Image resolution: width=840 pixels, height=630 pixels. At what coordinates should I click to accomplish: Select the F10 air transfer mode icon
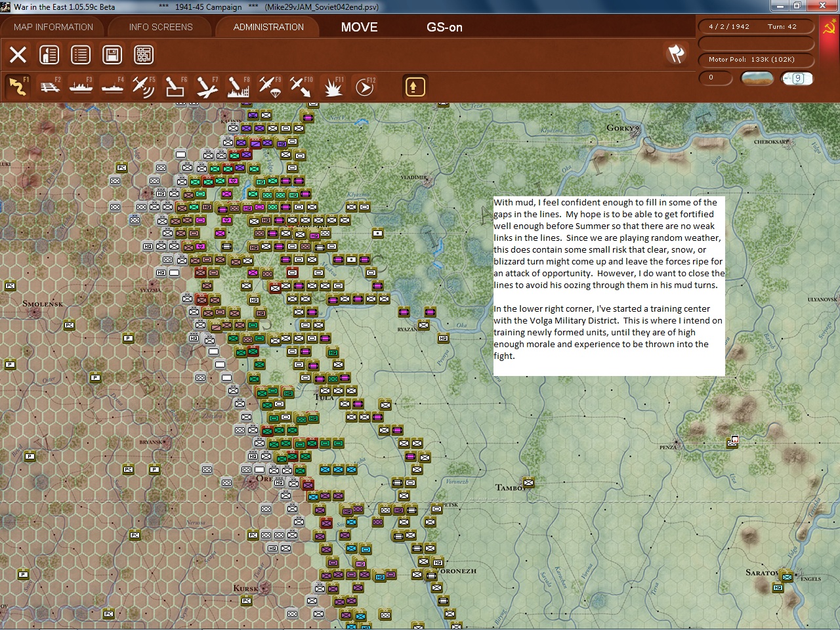(301, 87)
